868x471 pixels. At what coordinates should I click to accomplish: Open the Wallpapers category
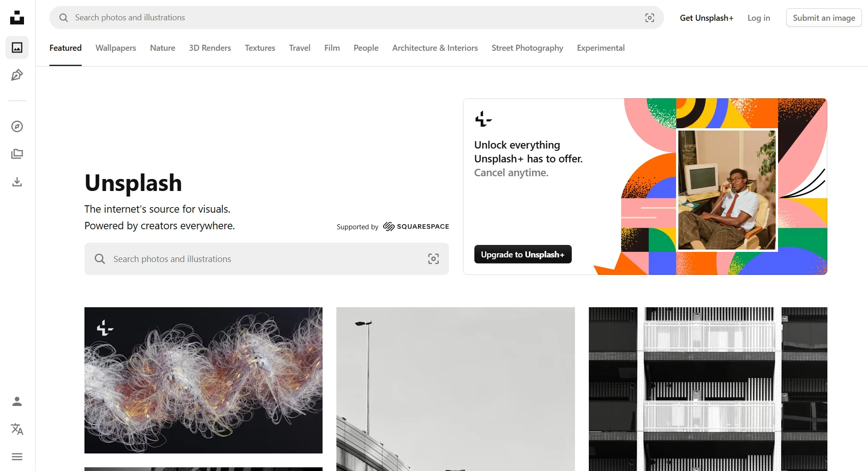pyautogui.click(x=116, y=48)
